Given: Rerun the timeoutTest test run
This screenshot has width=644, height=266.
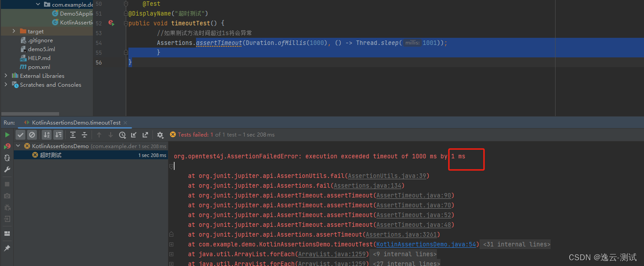Looking at the screenshot, I should (x=7, y=134).
